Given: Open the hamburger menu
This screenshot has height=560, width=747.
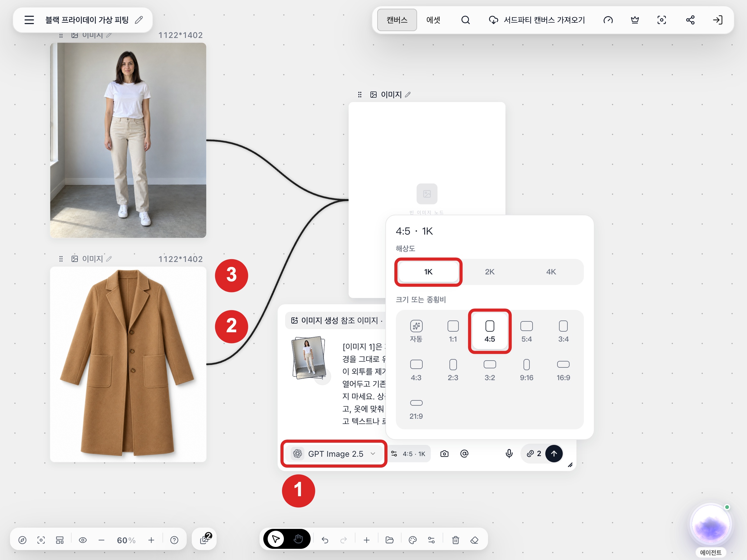Looking at the screenshot, I should click(x=29, y=20).
